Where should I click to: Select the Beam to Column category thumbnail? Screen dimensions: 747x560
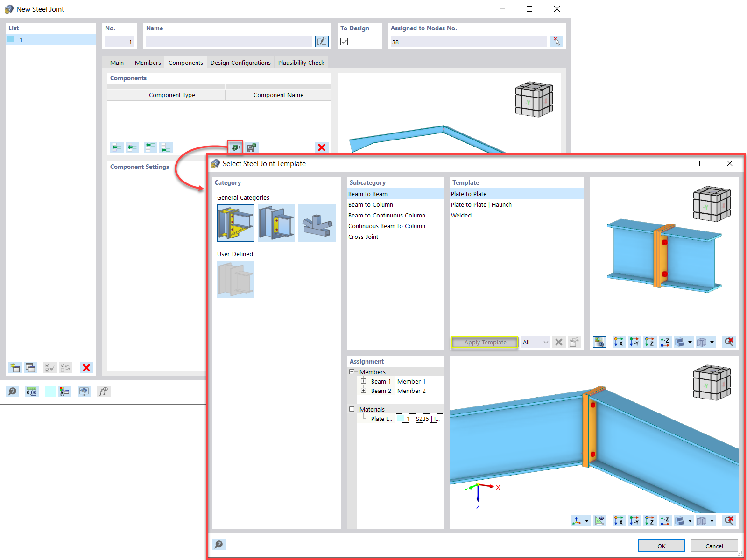276,223
